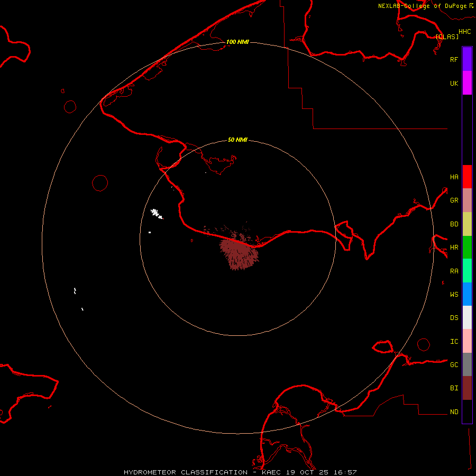Image resolution: width=476 pixels, height=476 pixels.
Task: Select the yellow BD legend swatch
Action: [467, 224]
